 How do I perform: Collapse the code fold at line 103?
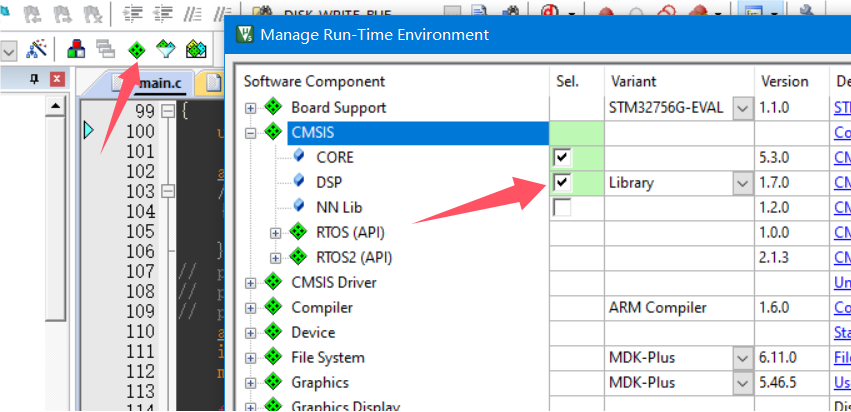pos(168,191)
